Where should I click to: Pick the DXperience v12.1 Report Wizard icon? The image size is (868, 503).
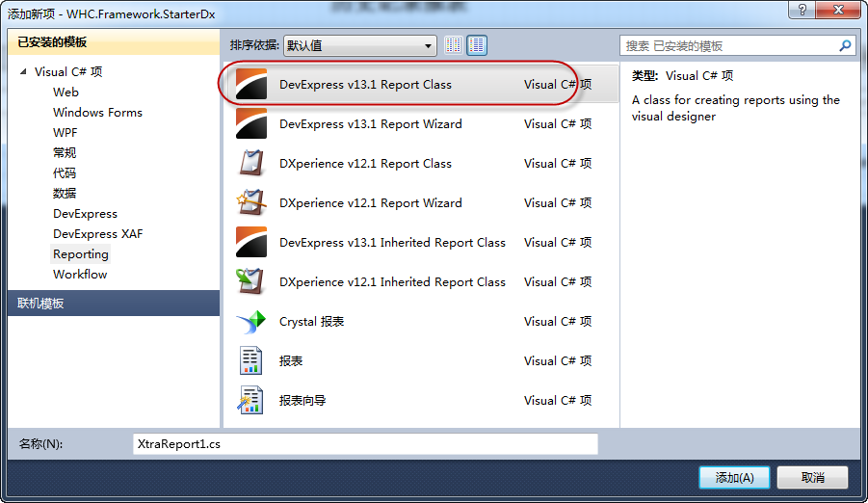(251, 202)
